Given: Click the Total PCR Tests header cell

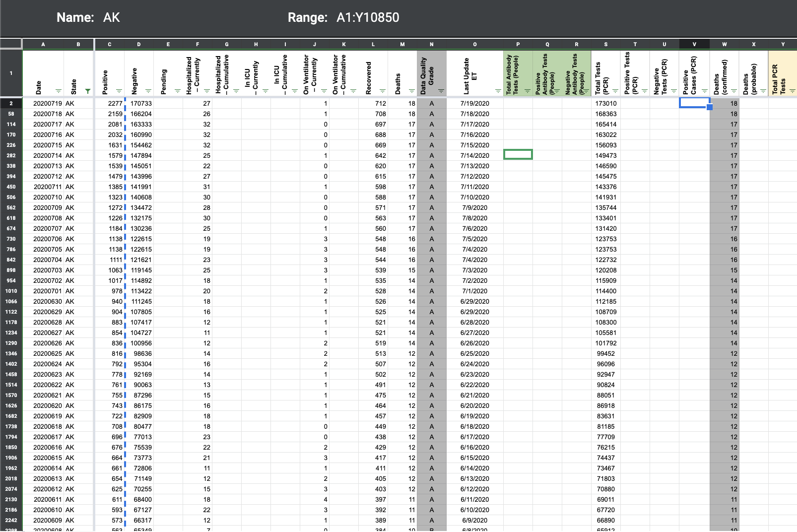Looking at the screenshot, I should (x=783, y=73).
